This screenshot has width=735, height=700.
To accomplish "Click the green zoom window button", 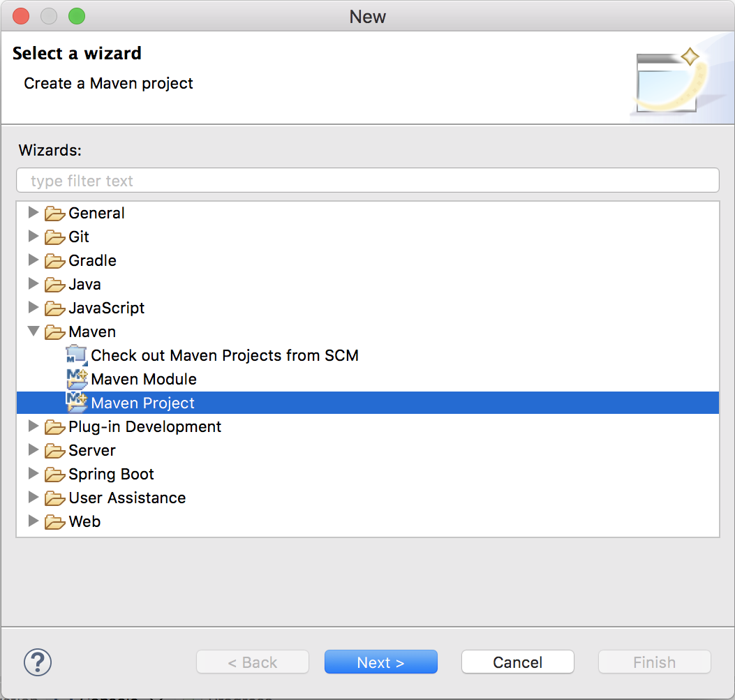I will pos(77,16).
